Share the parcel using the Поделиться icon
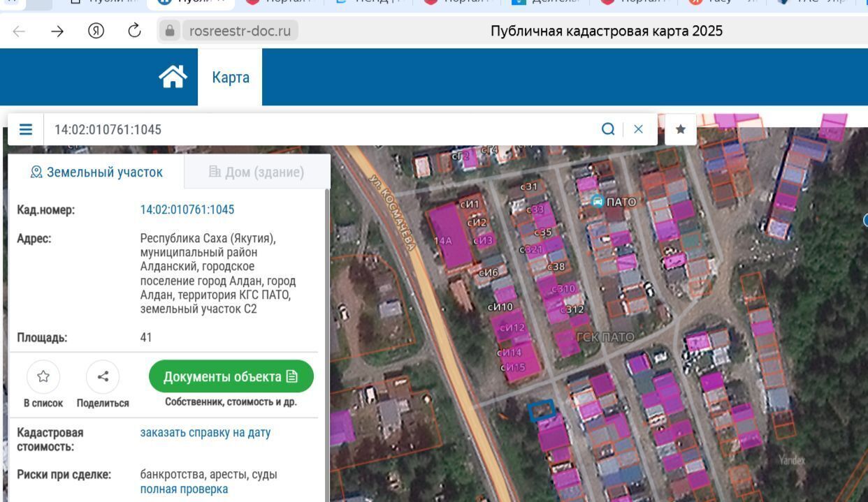 103,377
